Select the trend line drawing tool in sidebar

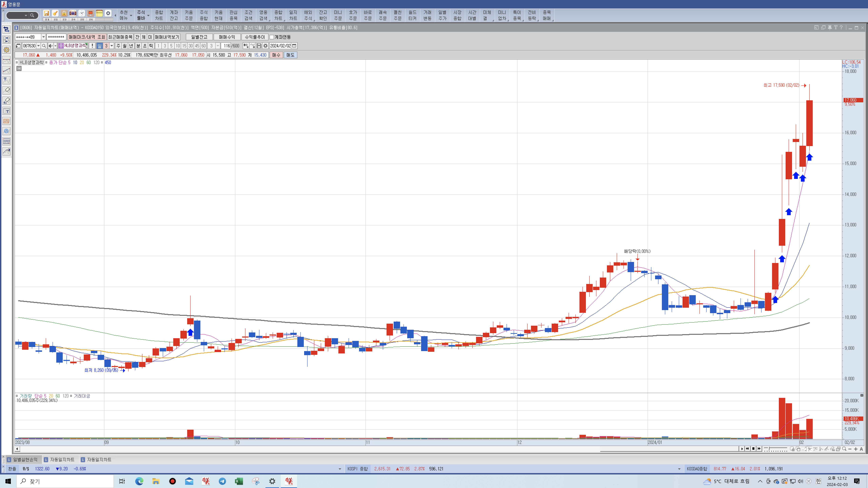[x=6, y=70]
